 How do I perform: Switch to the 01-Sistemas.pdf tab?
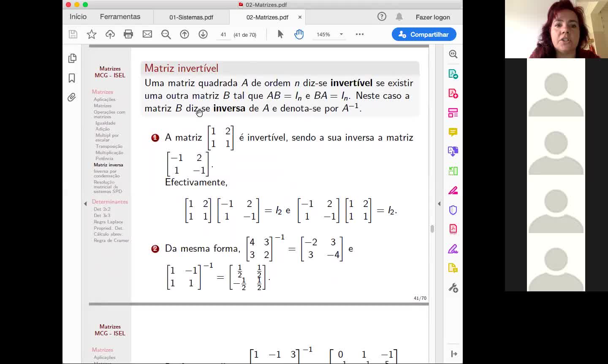[x=191, y=17]
